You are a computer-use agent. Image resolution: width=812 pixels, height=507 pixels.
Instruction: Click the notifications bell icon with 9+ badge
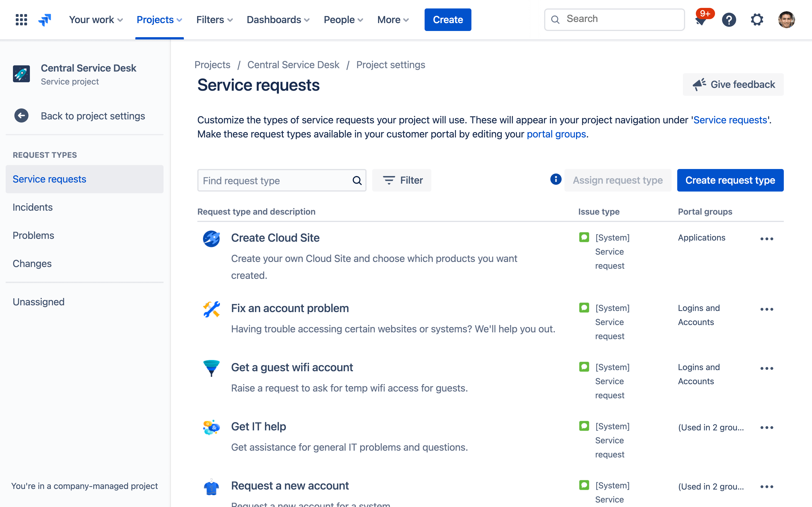(x=701, y=19)
